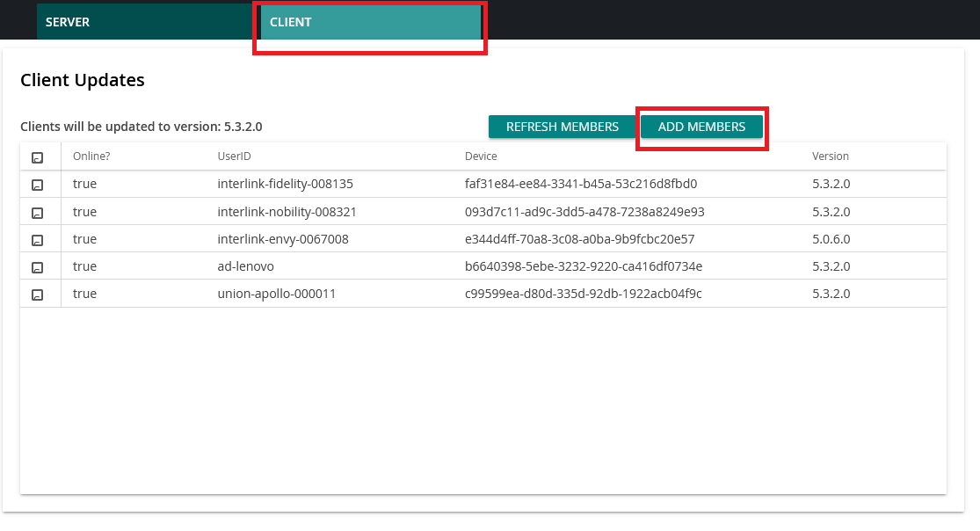Click device ID b6640398-5ebe-3232-9220-ca416df0734e
Viewport: 980px width, 531px height.
(583, 266)
